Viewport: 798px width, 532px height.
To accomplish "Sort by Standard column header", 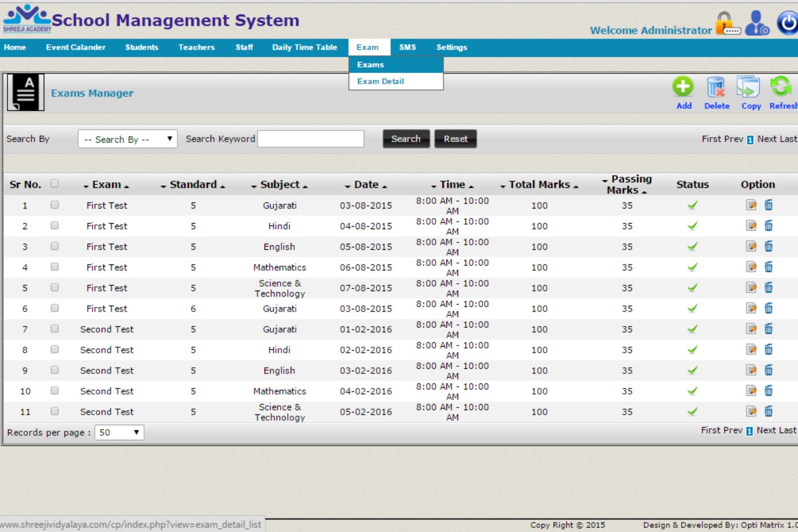I will (x=193, y=184).
